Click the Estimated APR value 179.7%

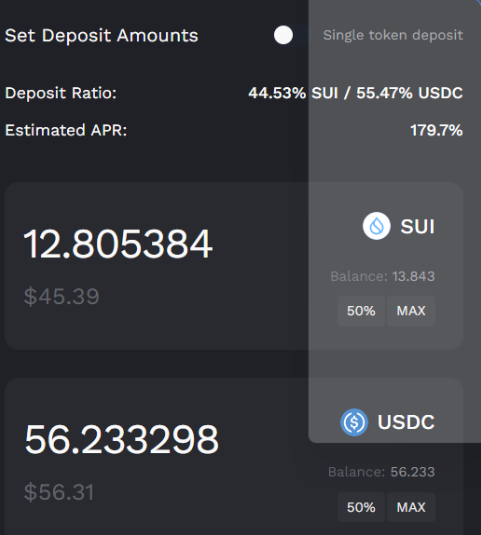(x=436, y=130)
